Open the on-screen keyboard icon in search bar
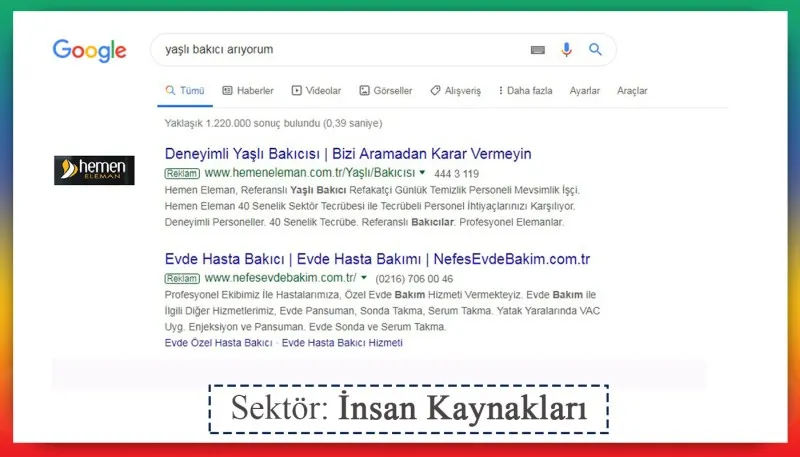Image resolution: width=800 pixels, height=457 pixels. 538,50
